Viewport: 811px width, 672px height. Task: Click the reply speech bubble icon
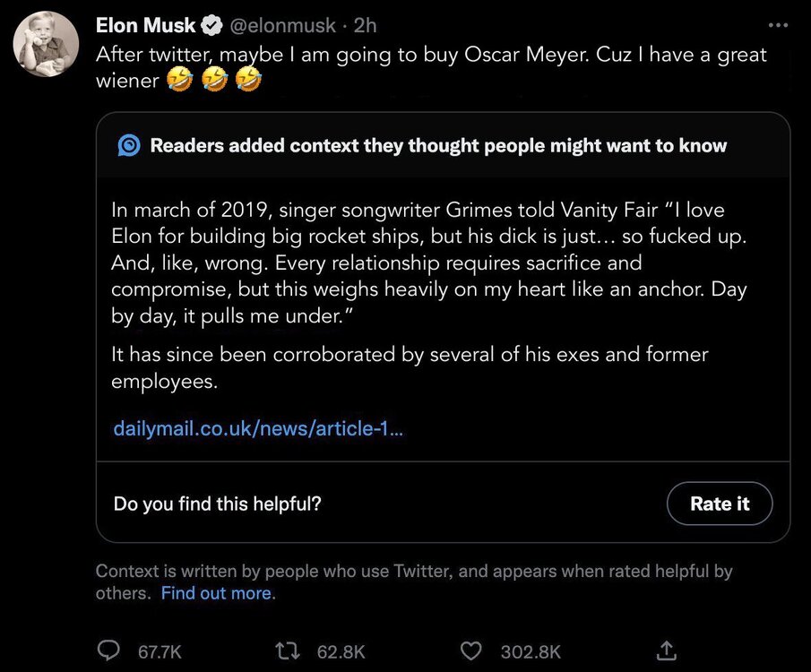point(109,650)
